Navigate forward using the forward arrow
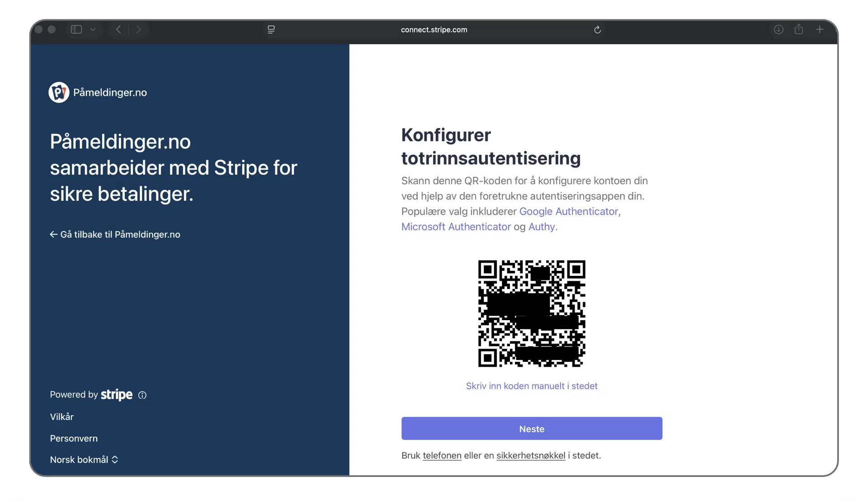This screenshot has width=868, height=501. tap(139, 29)
